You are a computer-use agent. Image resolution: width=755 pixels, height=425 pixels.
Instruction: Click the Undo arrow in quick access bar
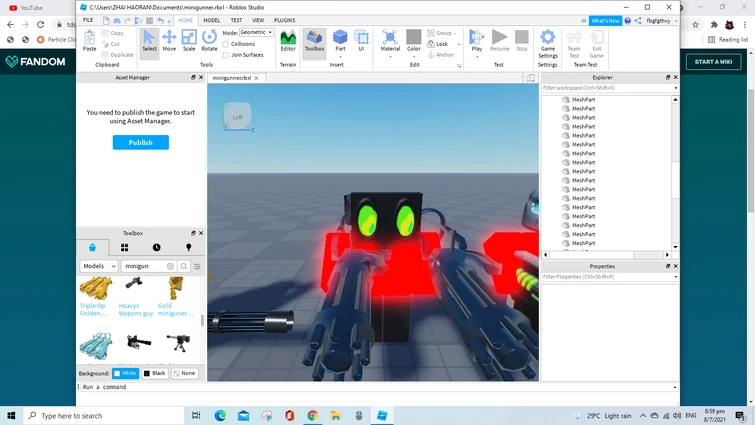coord(160,20)
